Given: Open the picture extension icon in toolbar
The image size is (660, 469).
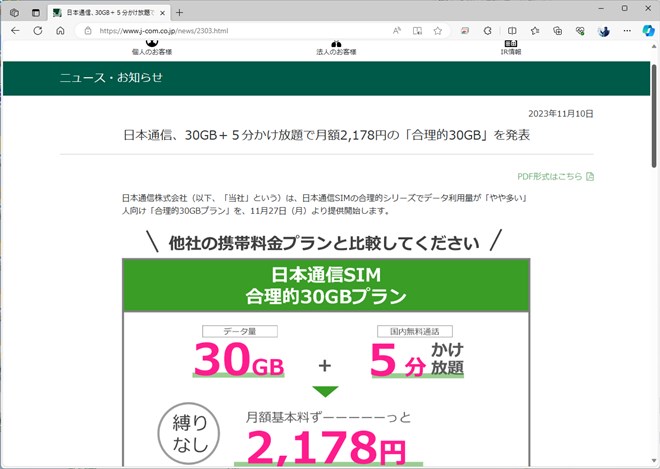Looking at the screenshot, I should (465, 31).
